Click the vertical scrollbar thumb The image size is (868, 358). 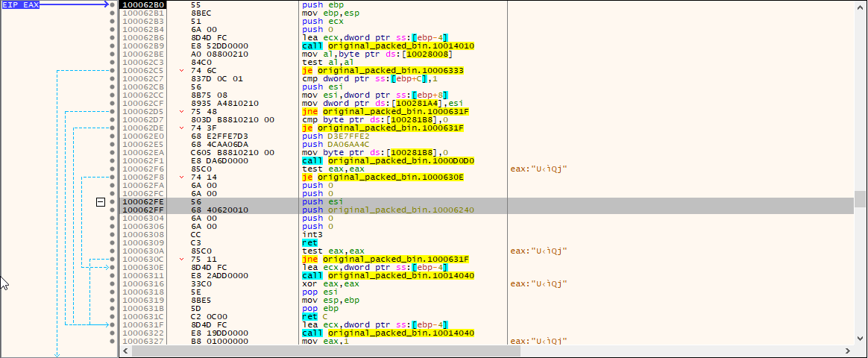click(x=859, y=198)
